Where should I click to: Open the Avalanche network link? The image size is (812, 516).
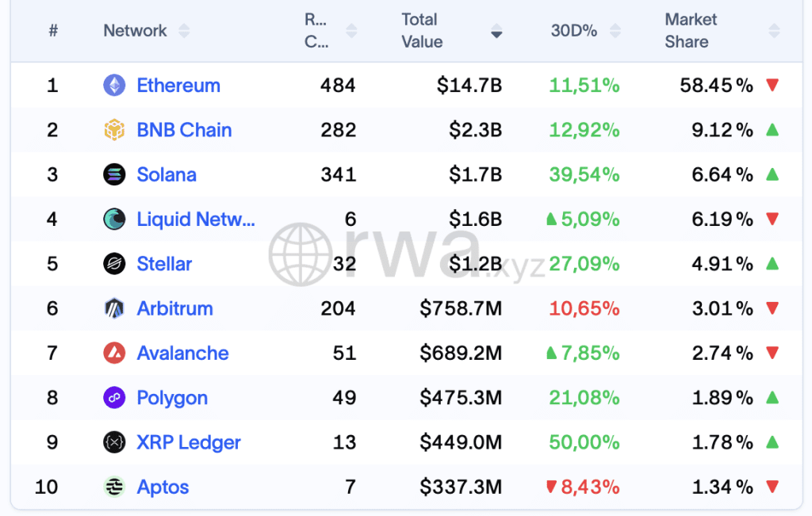pos(182,353)
